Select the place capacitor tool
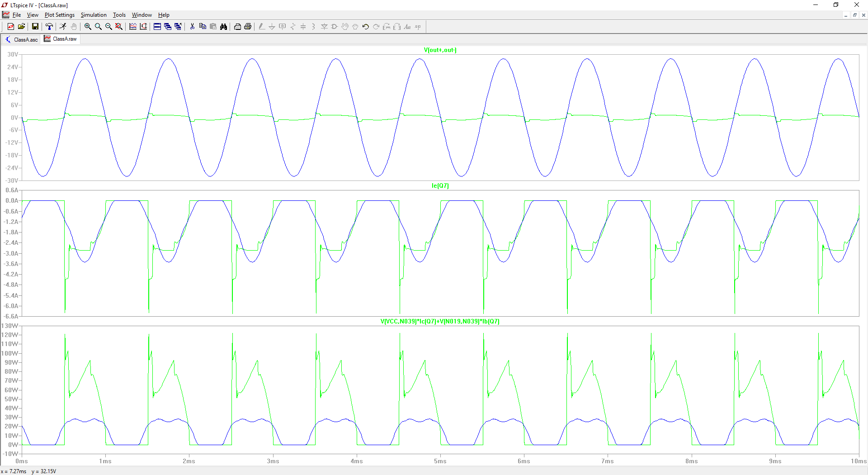Image resolution: width=868 pixels, height=475 pixels. [303, 27]
